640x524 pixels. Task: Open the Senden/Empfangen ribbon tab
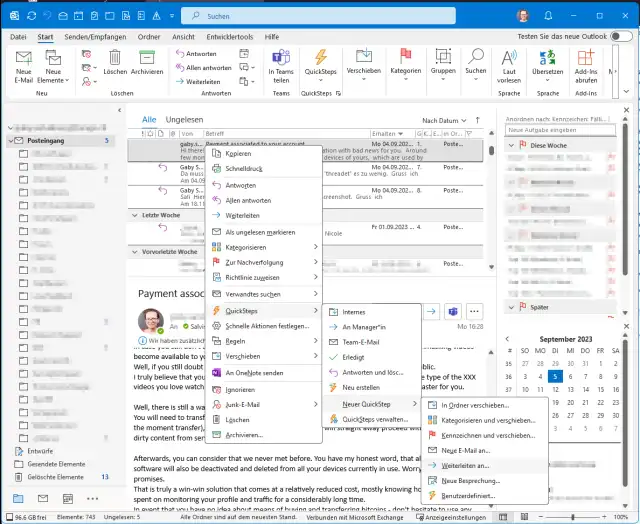point(95,37)
